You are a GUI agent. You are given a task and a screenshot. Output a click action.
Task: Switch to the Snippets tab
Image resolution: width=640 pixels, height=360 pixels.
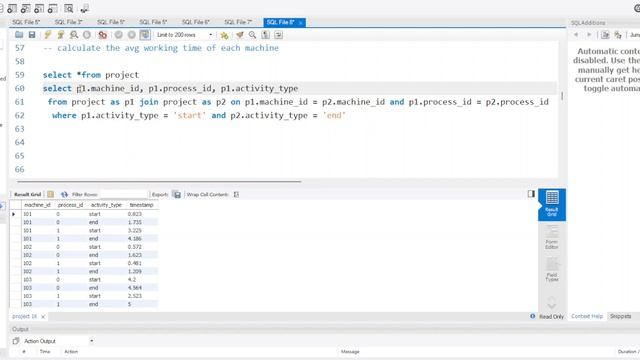[620, 316]
